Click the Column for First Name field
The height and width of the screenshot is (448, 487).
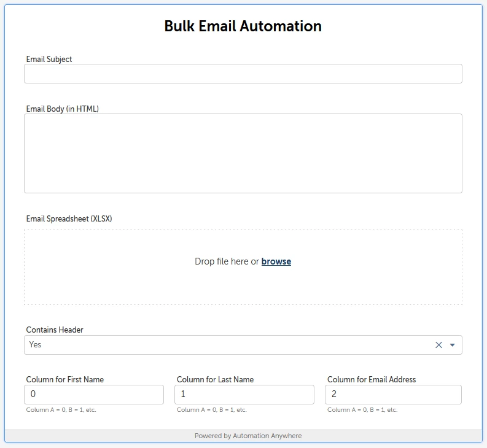pyautogui.click(x=94, y=395)
